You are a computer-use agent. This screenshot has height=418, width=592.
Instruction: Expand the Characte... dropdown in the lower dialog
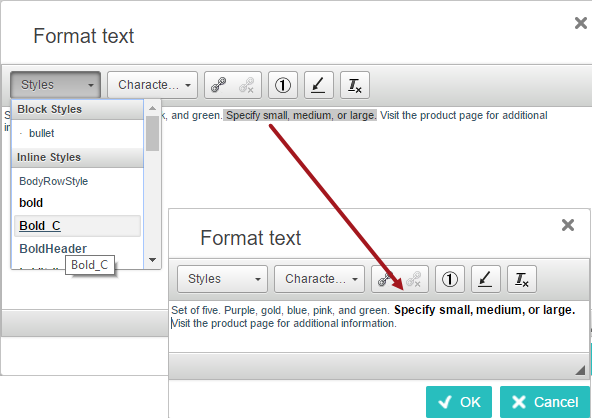[319, 279]
